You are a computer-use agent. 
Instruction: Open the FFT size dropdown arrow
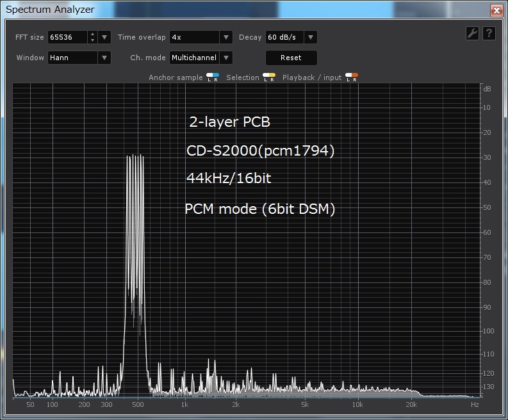coord(104,37)
